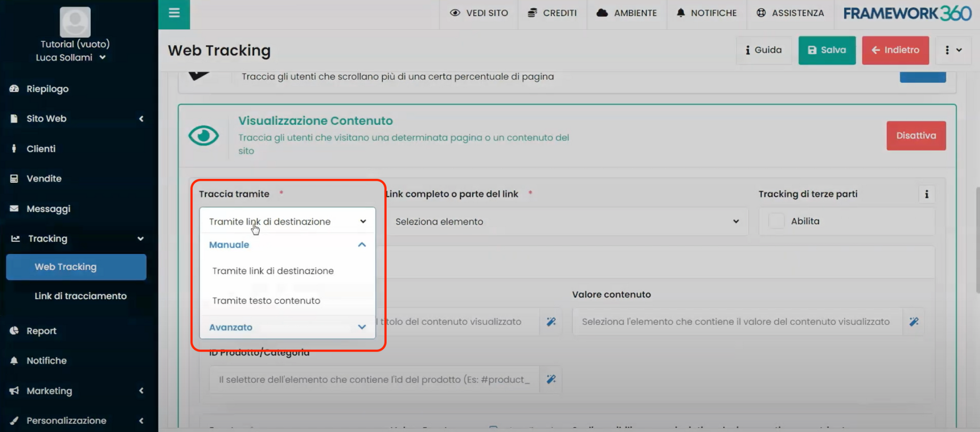Select Tramite testo contenuto option
Image resolution: width=980 pixels, height=432 pixels.
[x=266, y=301]
